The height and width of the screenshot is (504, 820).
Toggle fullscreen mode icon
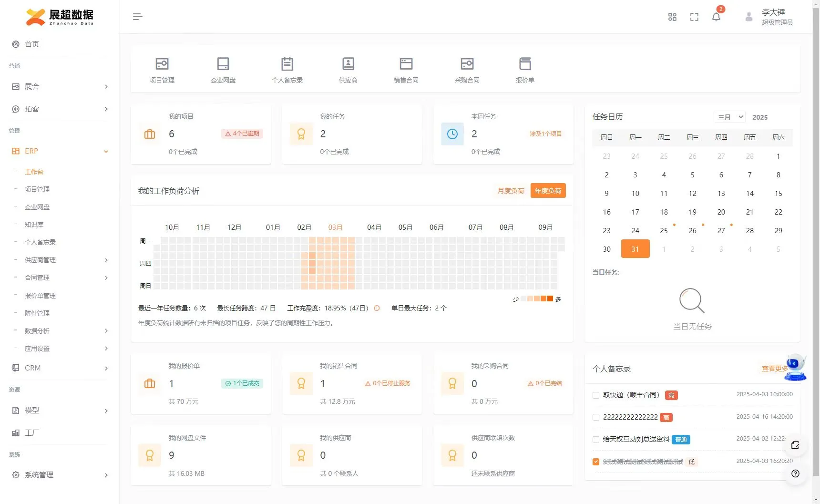[694, 17]
